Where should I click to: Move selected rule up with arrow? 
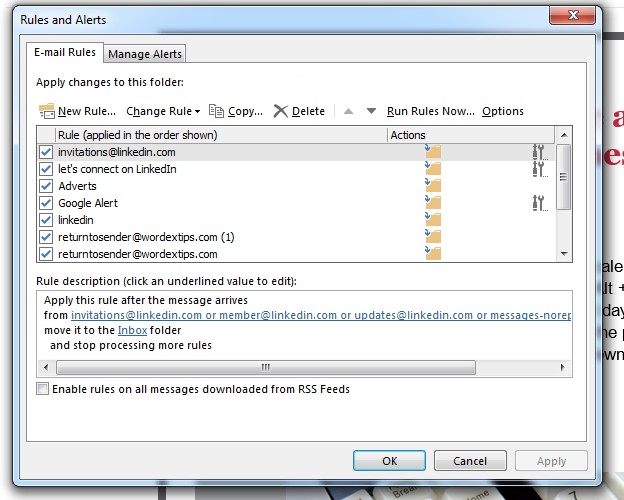tap(348, 111)
